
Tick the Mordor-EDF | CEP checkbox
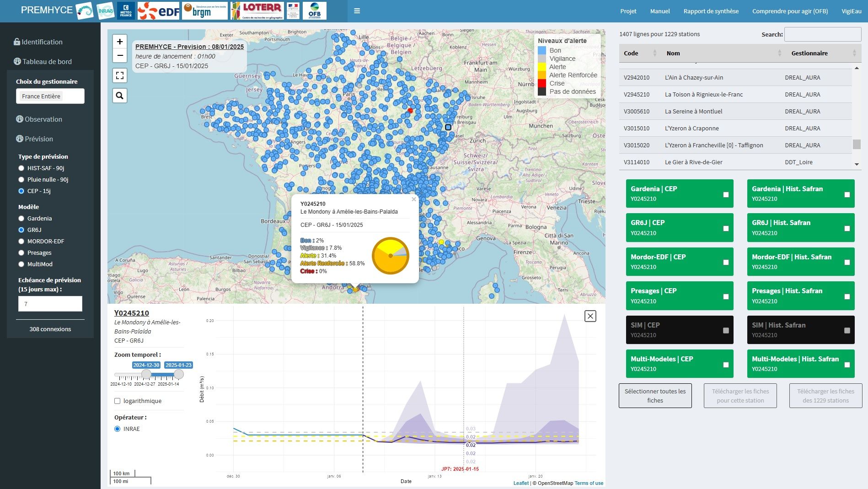pyautogui.click(x=726, y=262)
